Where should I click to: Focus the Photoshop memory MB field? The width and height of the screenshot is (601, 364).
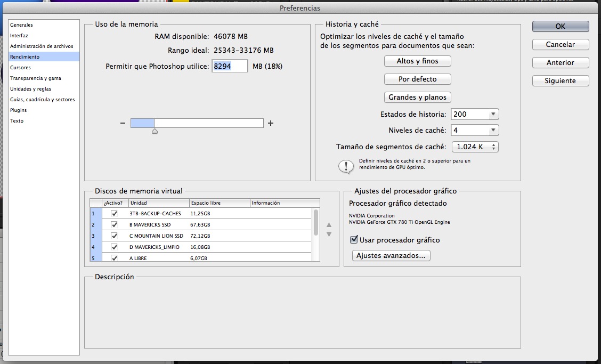pyautogui.click(x=230, y=66)
